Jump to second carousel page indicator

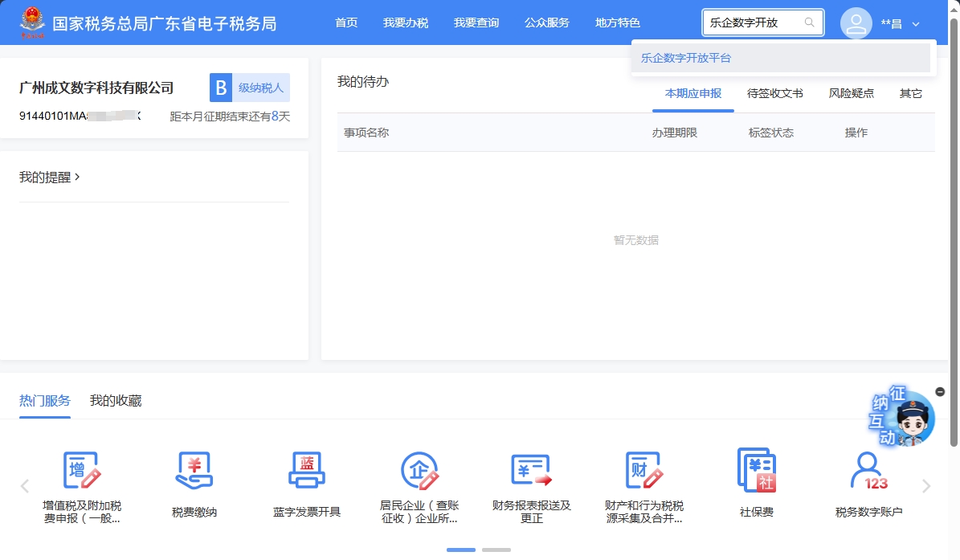pos(496,550)
